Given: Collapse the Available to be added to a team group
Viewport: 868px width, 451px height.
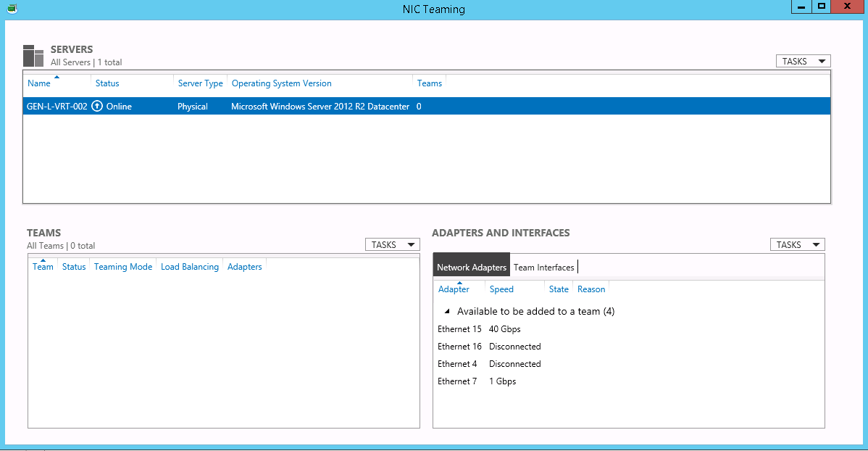Looking at the screenshot, I should tap(447, 310).
